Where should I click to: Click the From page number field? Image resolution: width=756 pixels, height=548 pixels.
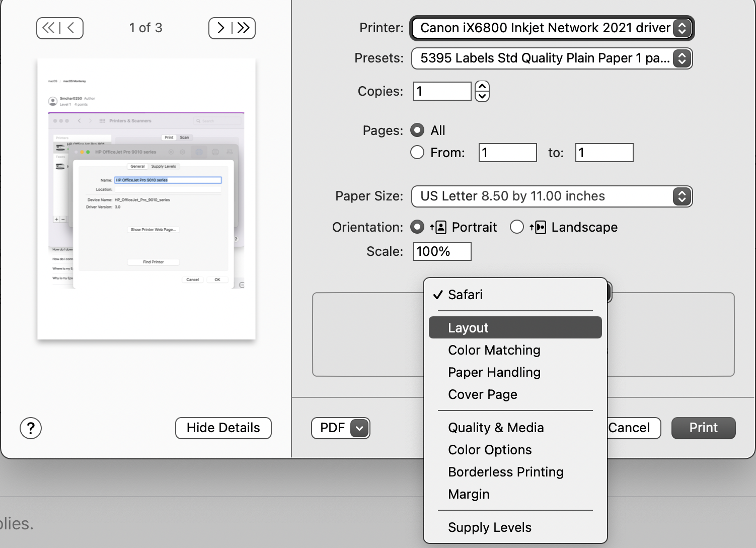point(508,153)
